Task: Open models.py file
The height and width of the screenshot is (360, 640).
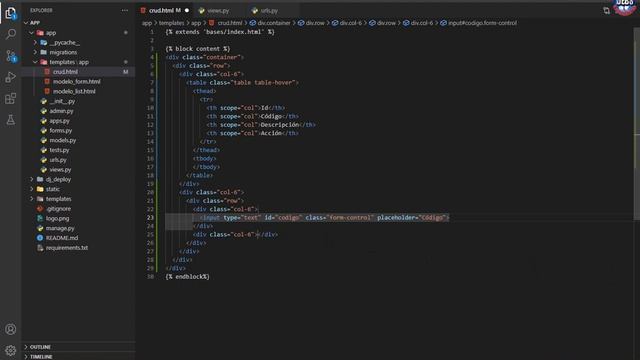Action: coord(62,140)
